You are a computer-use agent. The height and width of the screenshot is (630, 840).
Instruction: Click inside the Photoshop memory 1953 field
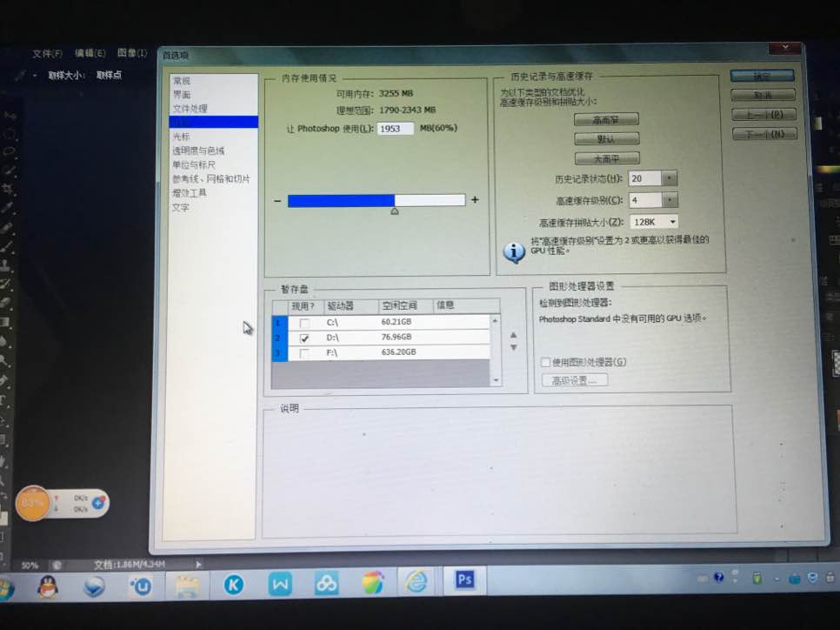pos(396,129)
